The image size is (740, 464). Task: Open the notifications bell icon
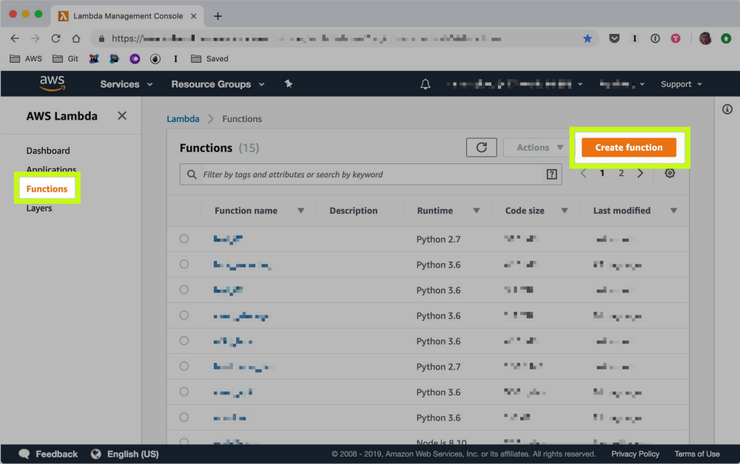point(425,84)
